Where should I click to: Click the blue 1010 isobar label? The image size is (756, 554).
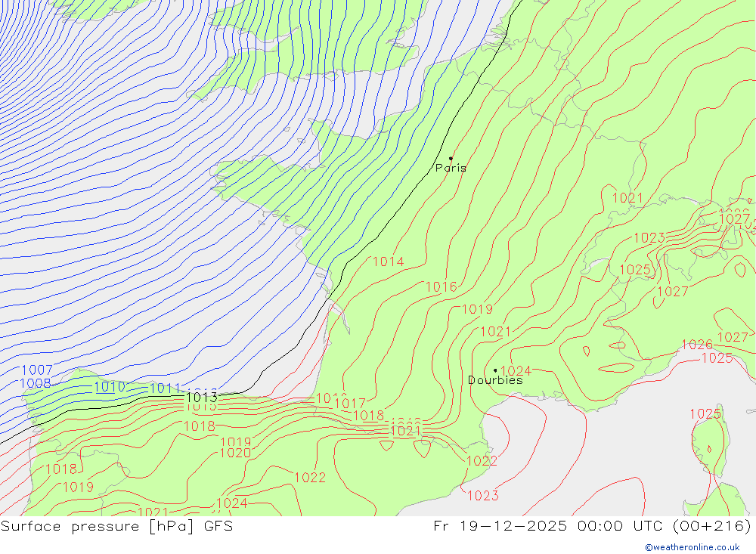(x=110, y=387)
